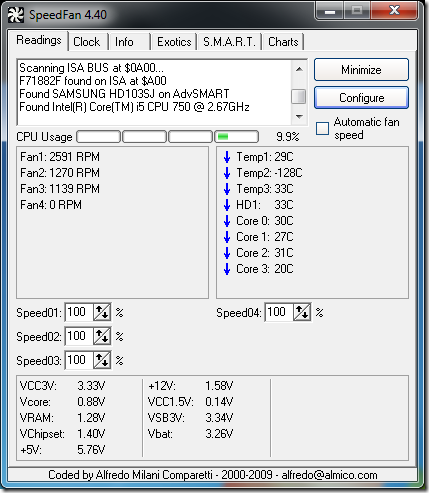Screen dimensions: 429x493
Task: Open the S.M.A.R.T. tab
Action: point(229,42)
